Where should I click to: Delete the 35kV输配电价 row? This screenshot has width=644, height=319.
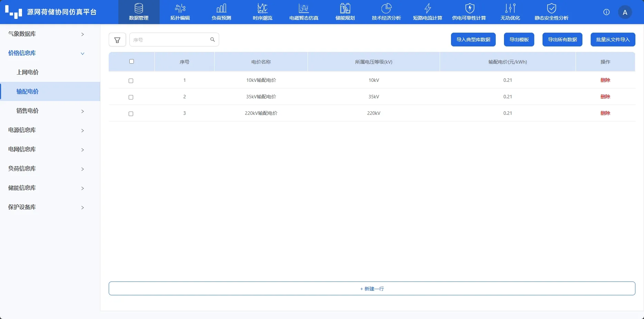click(605, 97)
